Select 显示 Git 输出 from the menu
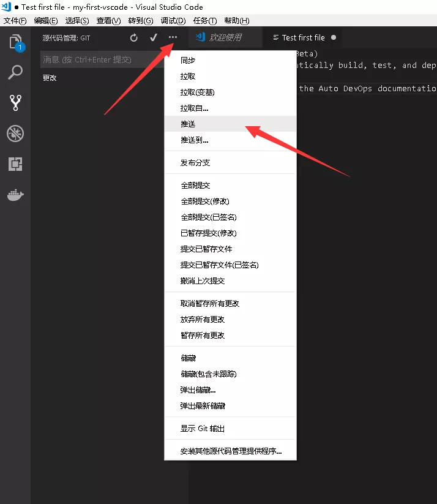Screen dimensions: 437x504 pyautogui.click(x=230, y=429)
